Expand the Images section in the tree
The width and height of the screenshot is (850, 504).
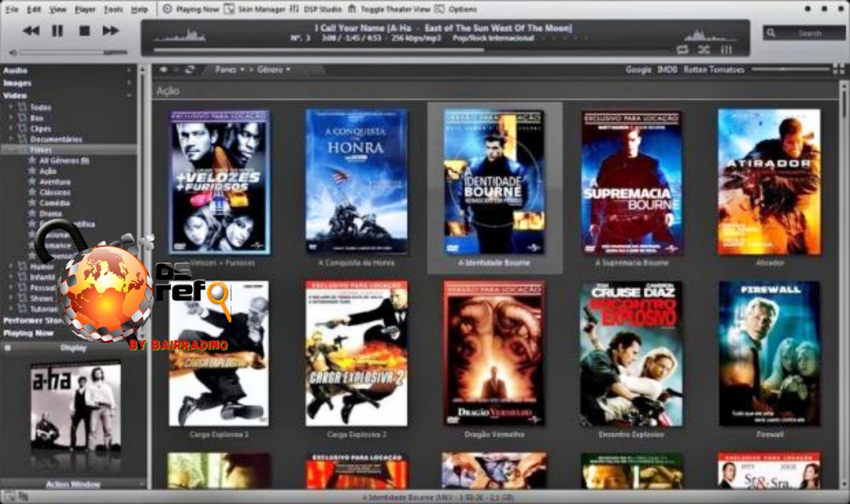click(x=129, y=83)
